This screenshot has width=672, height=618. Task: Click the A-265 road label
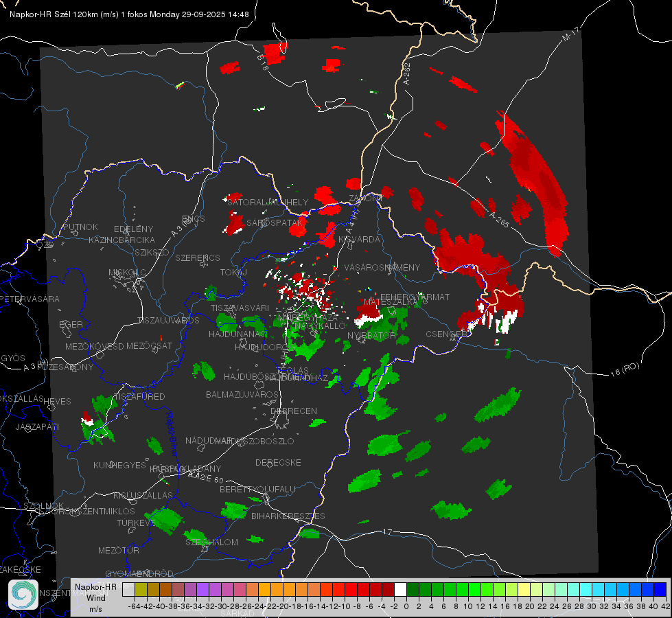point(499,220)
